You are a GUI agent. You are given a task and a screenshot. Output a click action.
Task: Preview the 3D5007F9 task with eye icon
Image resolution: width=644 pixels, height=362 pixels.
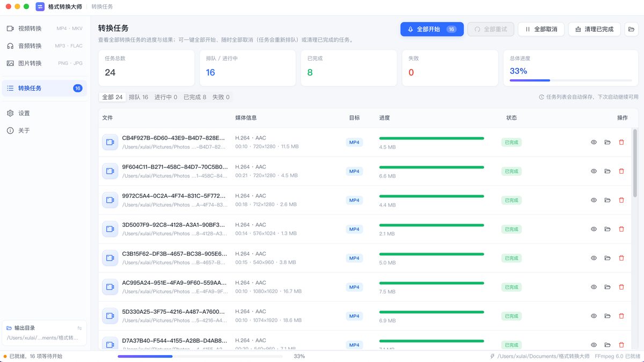[594, 229]
